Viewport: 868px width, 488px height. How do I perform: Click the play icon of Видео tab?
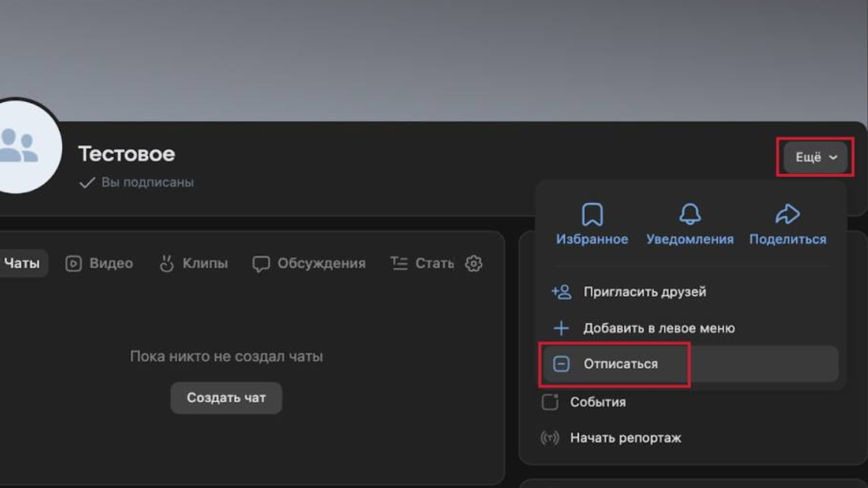tap(73, 263)
